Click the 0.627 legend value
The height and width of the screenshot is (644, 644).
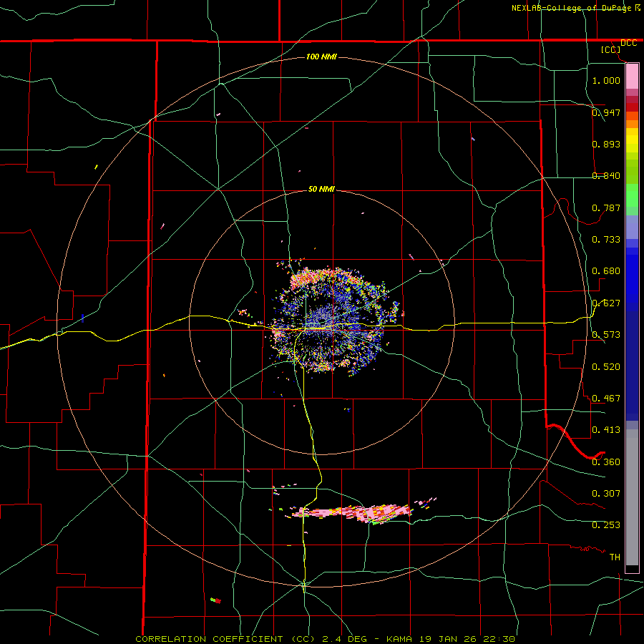pyautogui.click(x=606, y=303)
